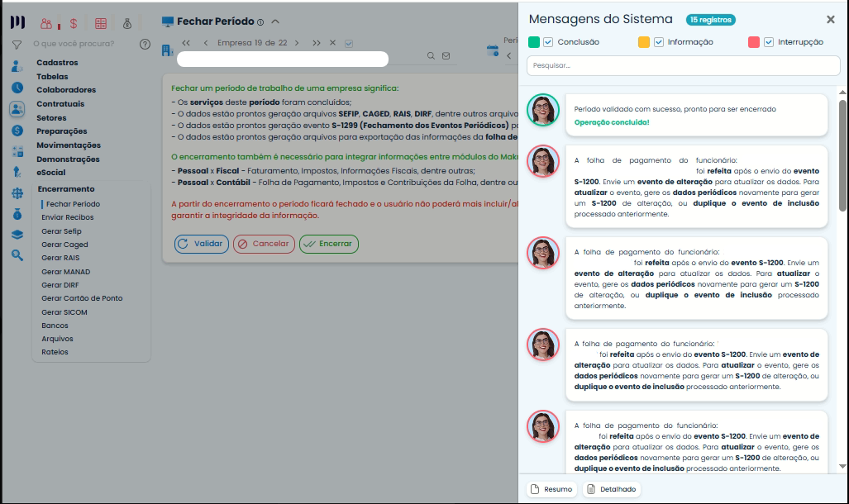
Task: Open the Colaboradores menu
Action: (x=66, y=90)
